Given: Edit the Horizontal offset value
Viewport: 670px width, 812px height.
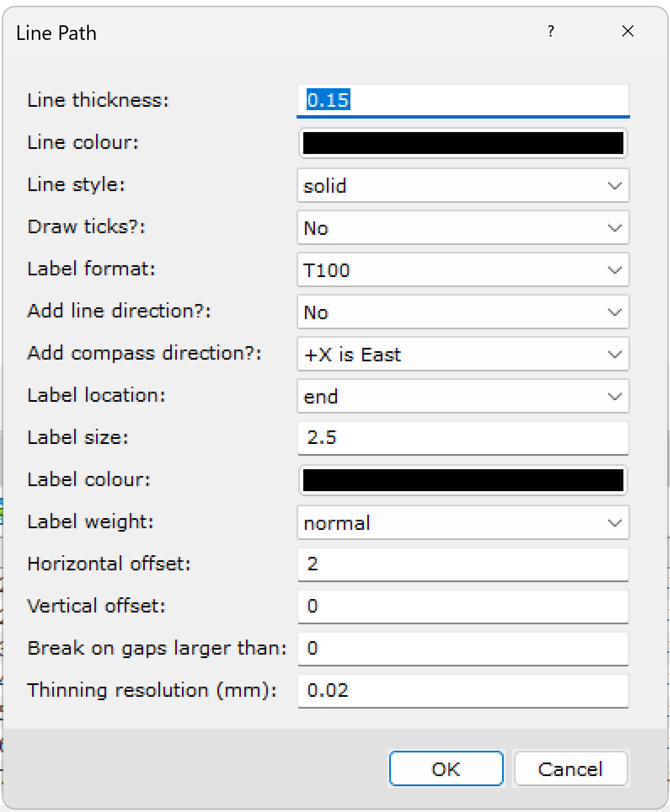Looking at the screenshot, I should pyautogui.click(x=463, y=565).
